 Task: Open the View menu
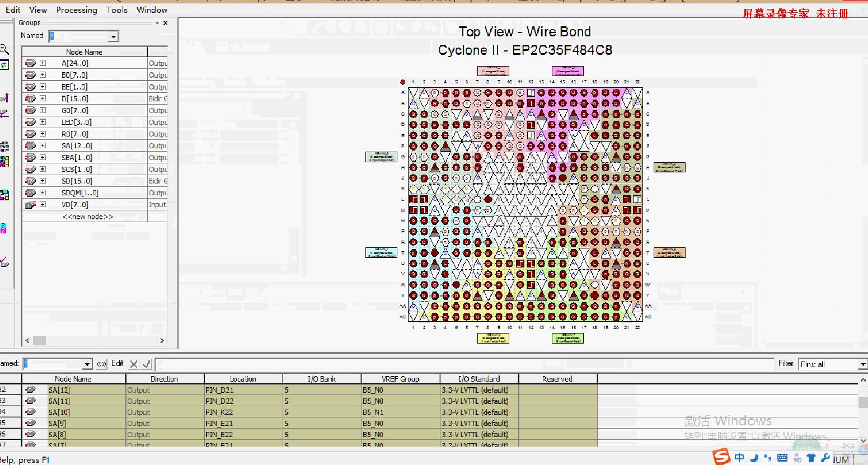[38, 10]
